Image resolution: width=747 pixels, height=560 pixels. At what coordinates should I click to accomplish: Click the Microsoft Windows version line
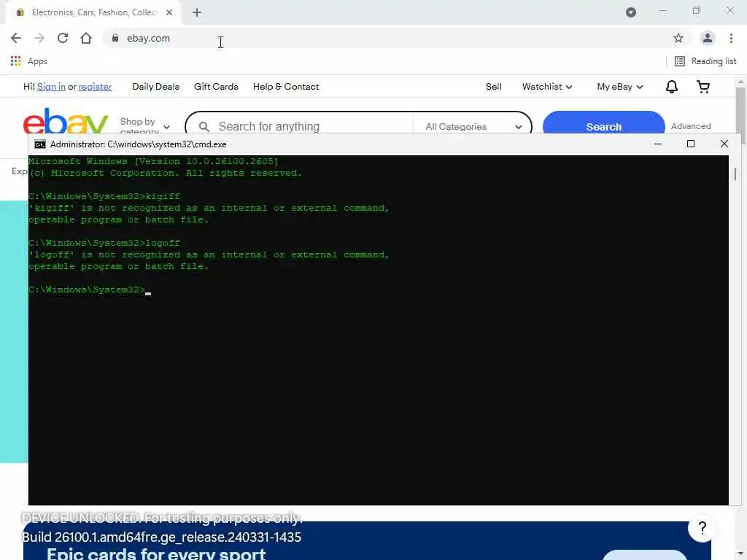[153, 161]
